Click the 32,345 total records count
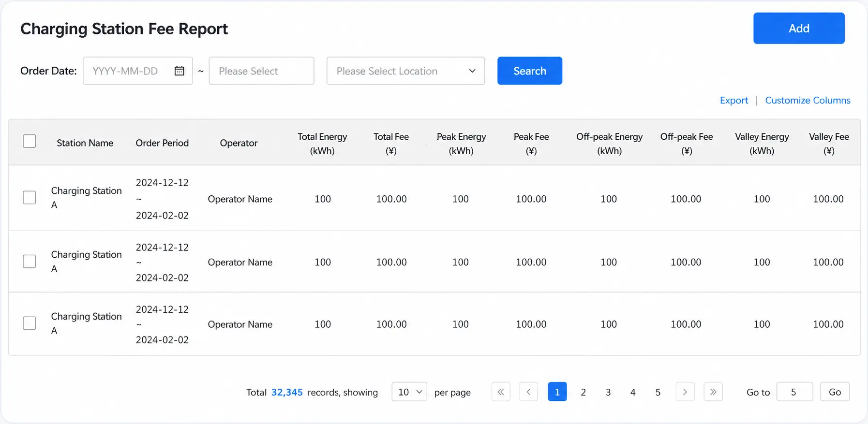The image size is (868, 424). point(287,392)
